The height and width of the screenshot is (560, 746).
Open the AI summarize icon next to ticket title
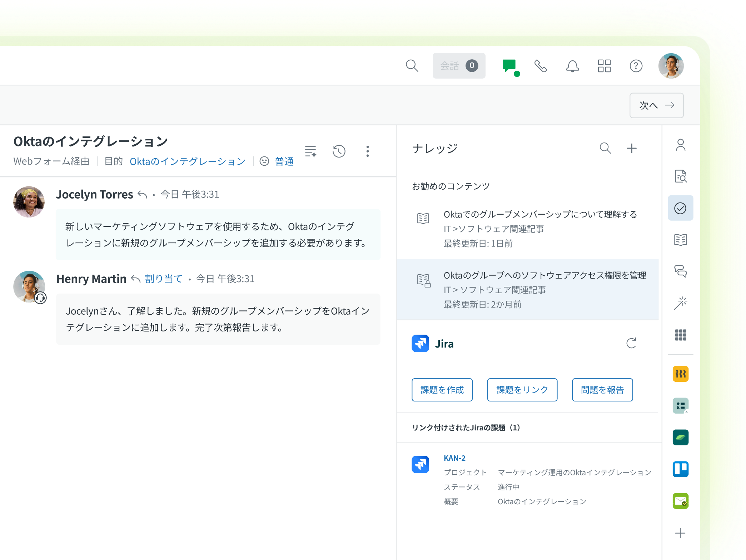(310, 151)
